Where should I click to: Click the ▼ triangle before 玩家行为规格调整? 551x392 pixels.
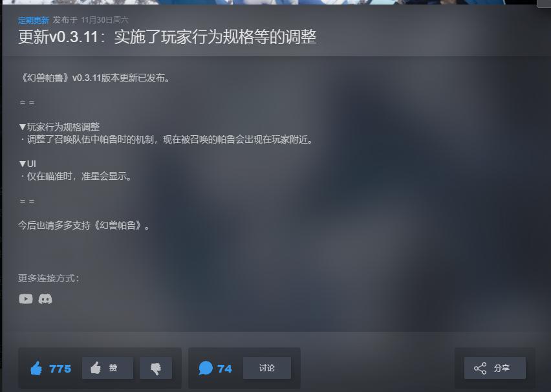[23, 127]
